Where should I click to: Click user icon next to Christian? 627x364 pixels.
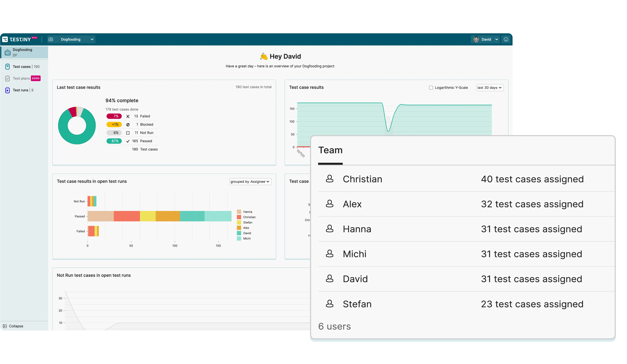tap(330, 179)
